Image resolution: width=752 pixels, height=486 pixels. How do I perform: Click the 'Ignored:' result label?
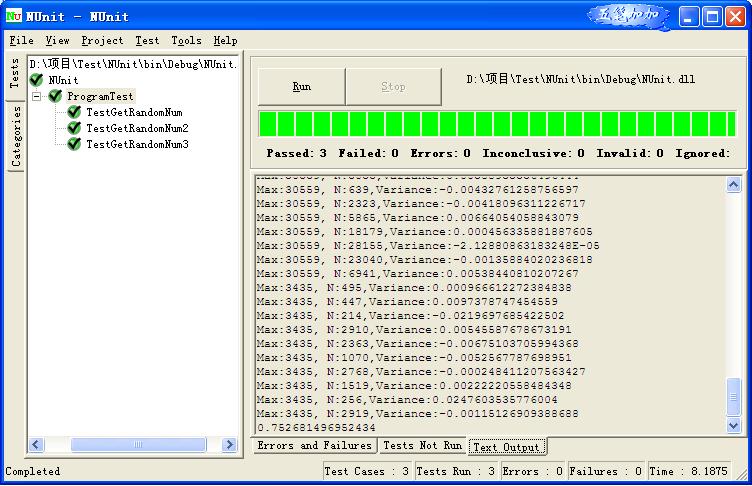point(703,154)
